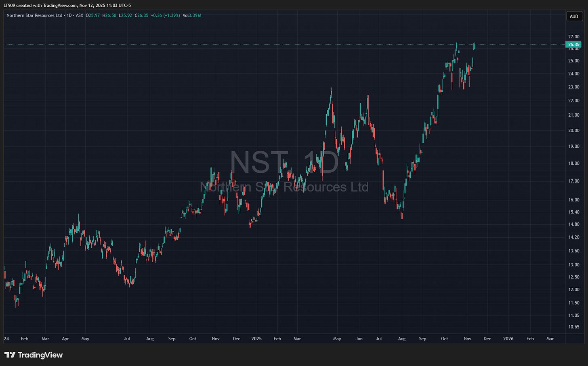Click the 24.00 price axis label

[x=573, y=74]
